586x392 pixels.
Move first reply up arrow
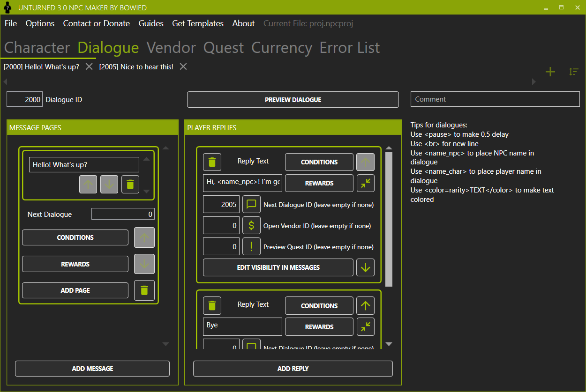[x=366, y=162]
